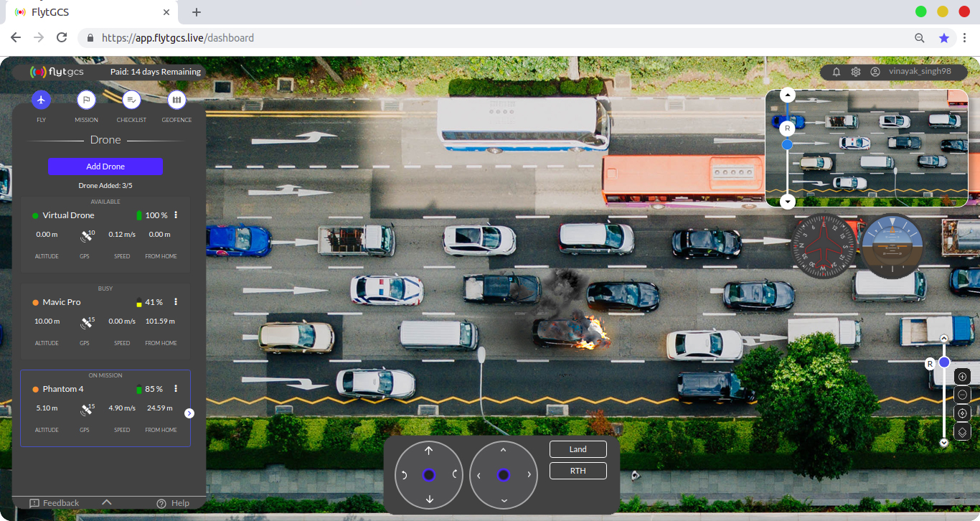Open the Mavic Pro options menu
The width and height of the screenshot is (980, 521).
click(176, 302)
